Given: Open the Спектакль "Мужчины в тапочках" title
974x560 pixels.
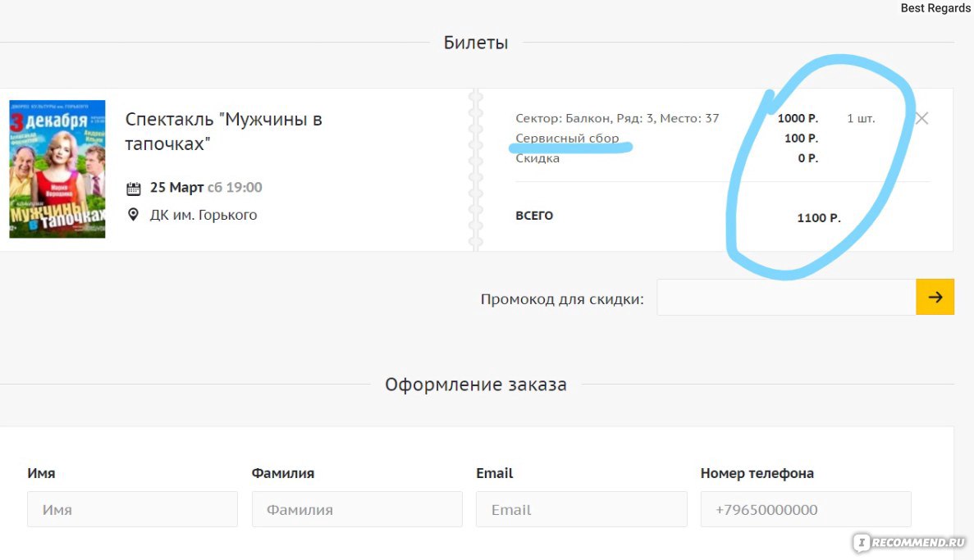Looking at the screenshot, I should tap(224, 131).
